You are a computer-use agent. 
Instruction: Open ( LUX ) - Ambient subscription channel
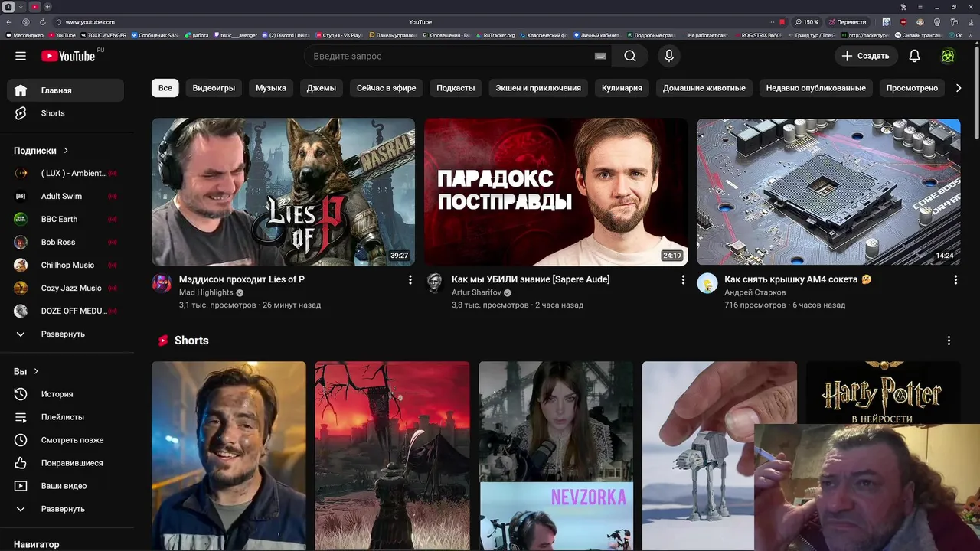pos(66,174)
